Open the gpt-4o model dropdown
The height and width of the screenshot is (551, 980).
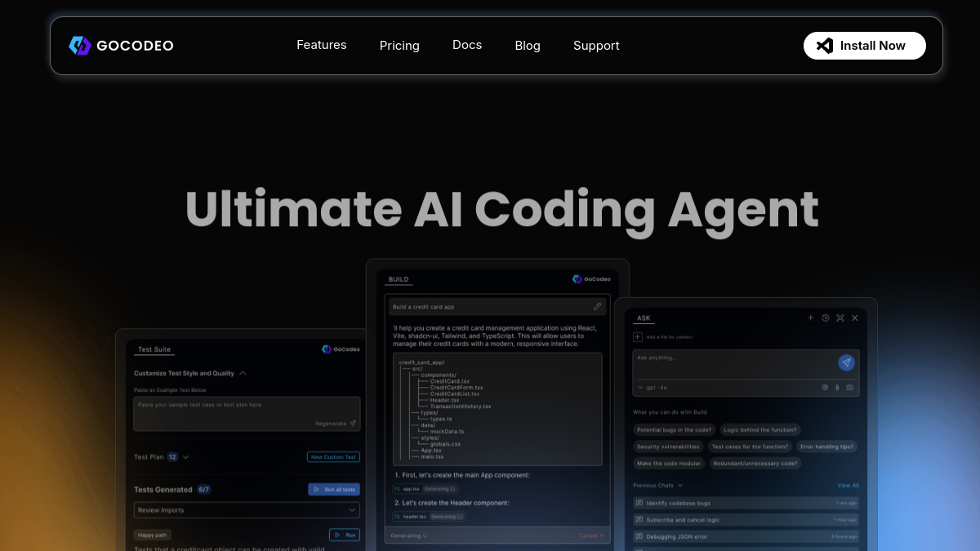pos(652,387)
